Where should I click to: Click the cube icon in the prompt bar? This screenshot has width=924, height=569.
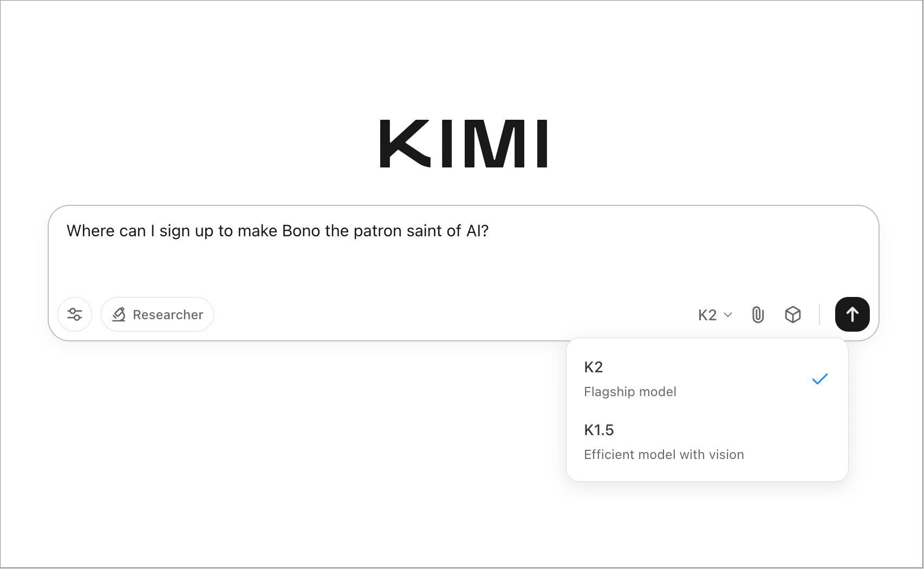(793, 314)
